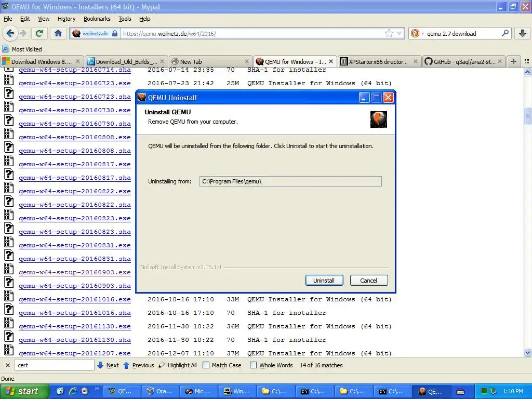532x399 pixels.
Task: Enable the Whole Words checkbox
Action: tap(253, 365)
